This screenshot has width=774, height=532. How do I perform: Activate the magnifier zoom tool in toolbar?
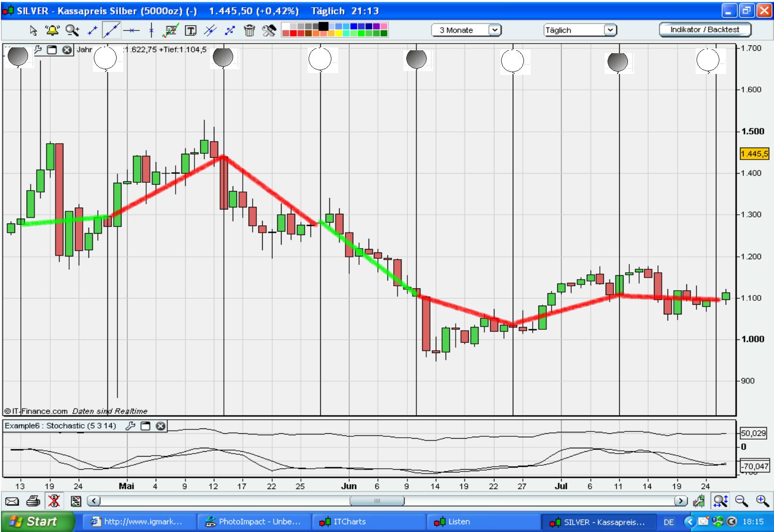73,30
